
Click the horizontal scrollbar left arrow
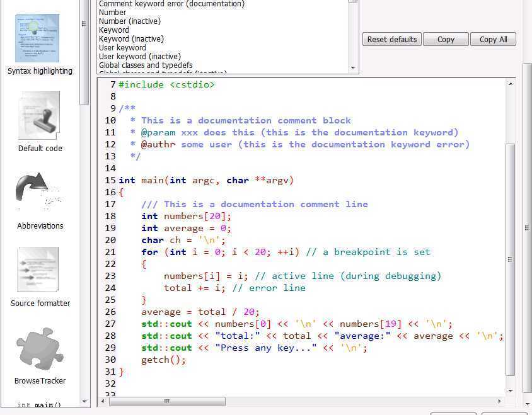[x=103, y=401]
